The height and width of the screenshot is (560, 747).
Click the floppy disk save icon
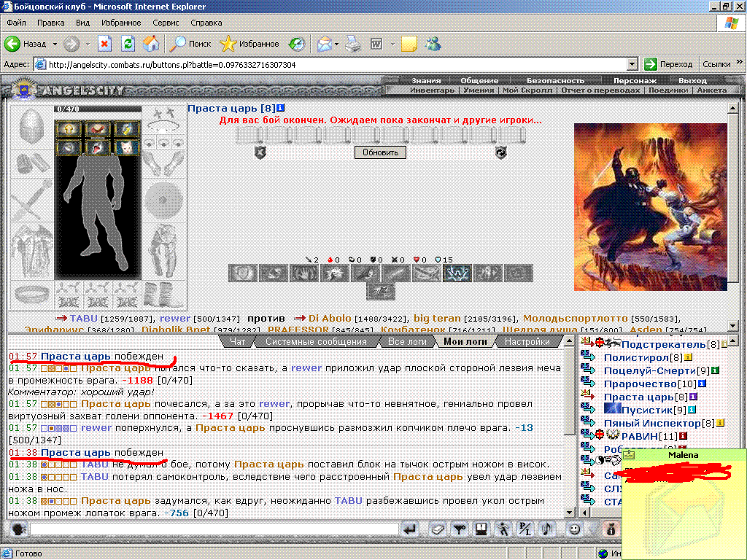coord(481,529)
